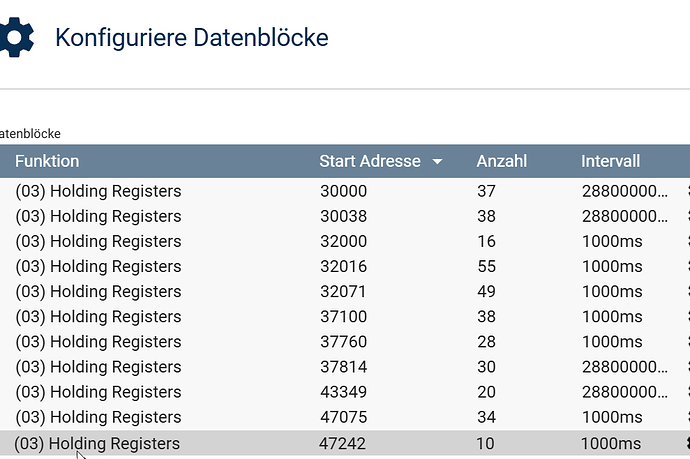Click the gear icon beside Konfiguriere Datenblöcke
This screenshot has height=459, width=690.
[x=17, y=38]
